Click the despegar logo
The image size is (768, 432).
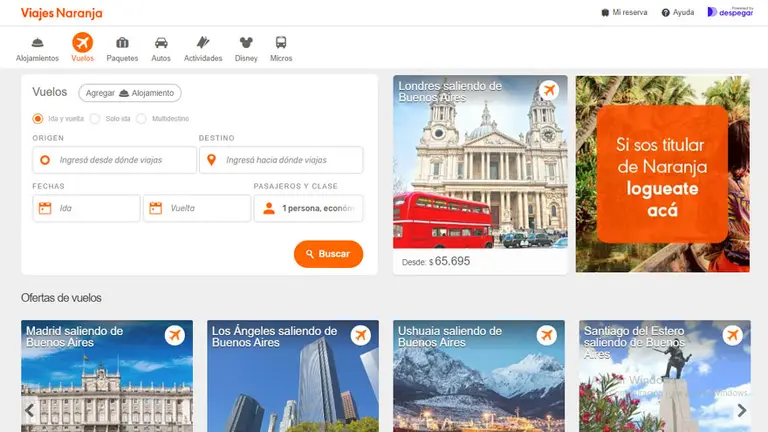pos(730,12)
